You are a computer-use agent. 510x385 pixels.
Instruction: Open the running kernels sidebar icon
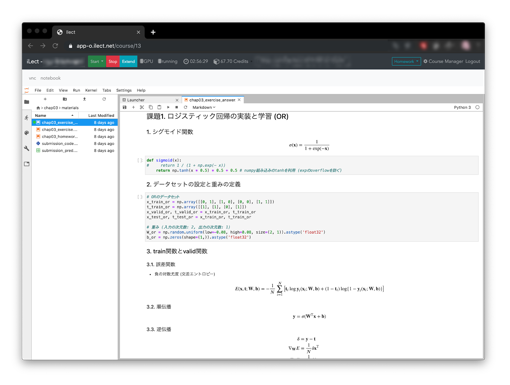[27, 118]
